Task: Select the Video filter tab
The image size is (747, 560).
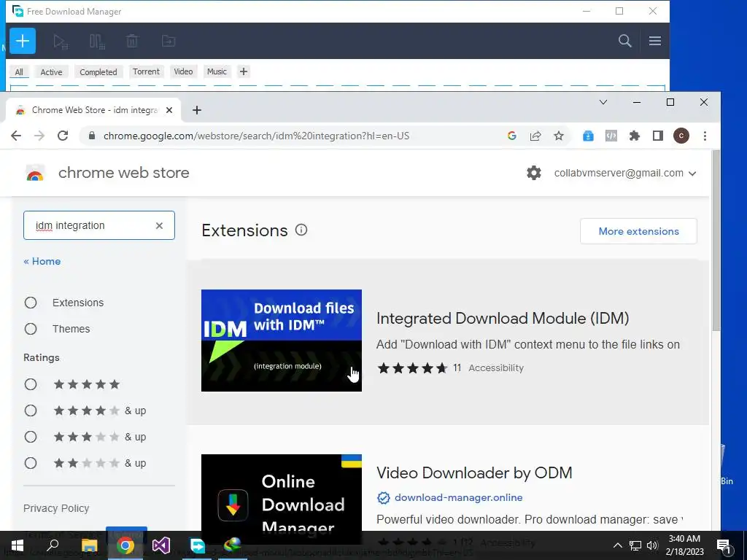Action: coord(183,71)
